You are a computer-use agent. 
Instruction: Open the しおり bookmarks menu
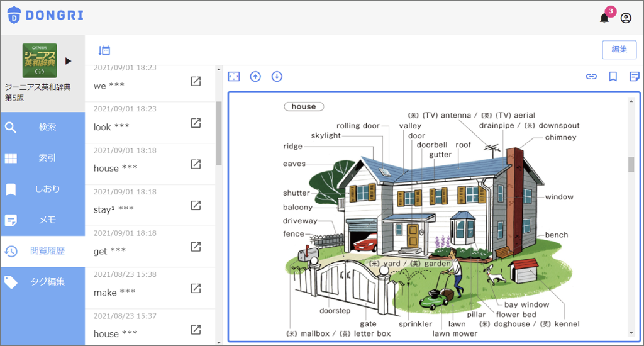point(43,189)
